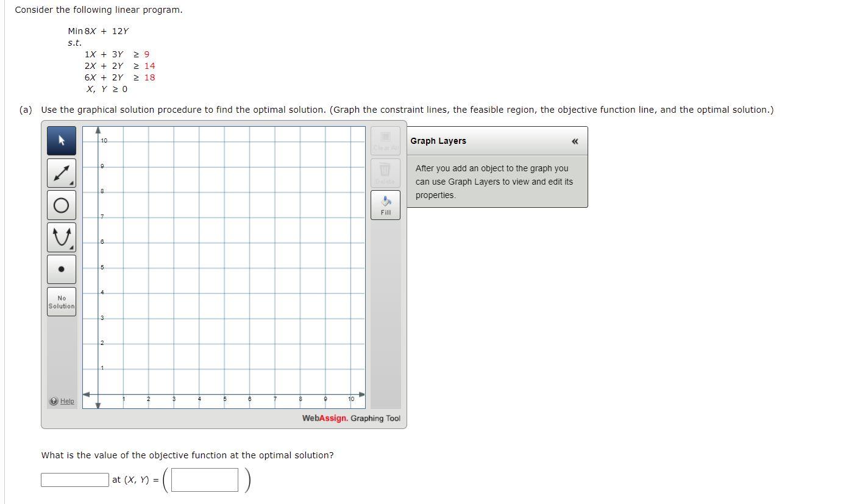Select the point plotting tool
857x504 pixels.
coord(61,269)
